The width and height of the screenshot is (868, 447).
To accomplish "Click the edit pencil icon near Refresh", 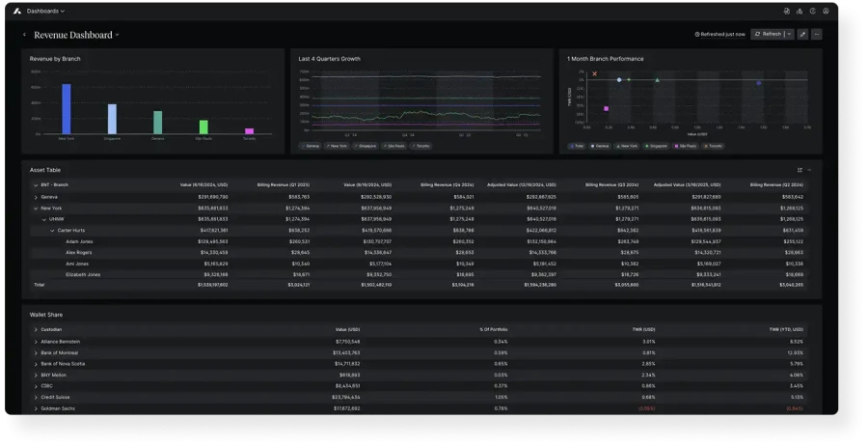I will point(802,34).
